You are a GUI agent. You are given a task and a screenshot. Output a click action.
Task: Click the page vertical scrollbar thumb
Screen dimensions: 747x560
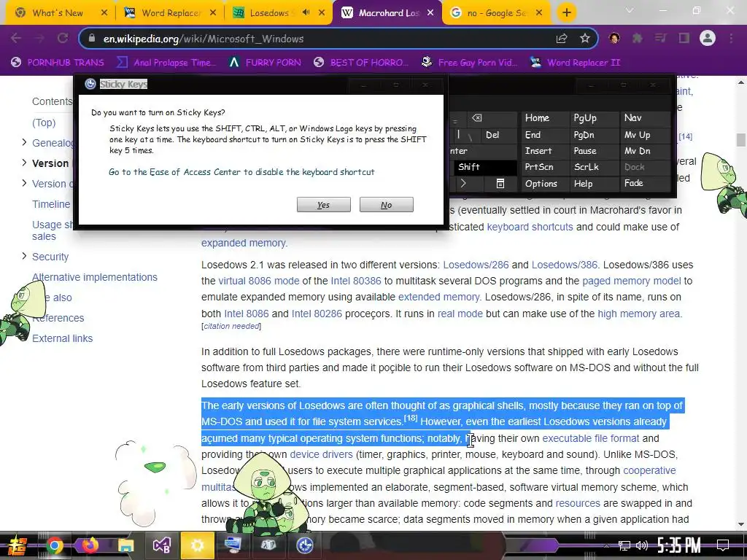tap(740, 140)
